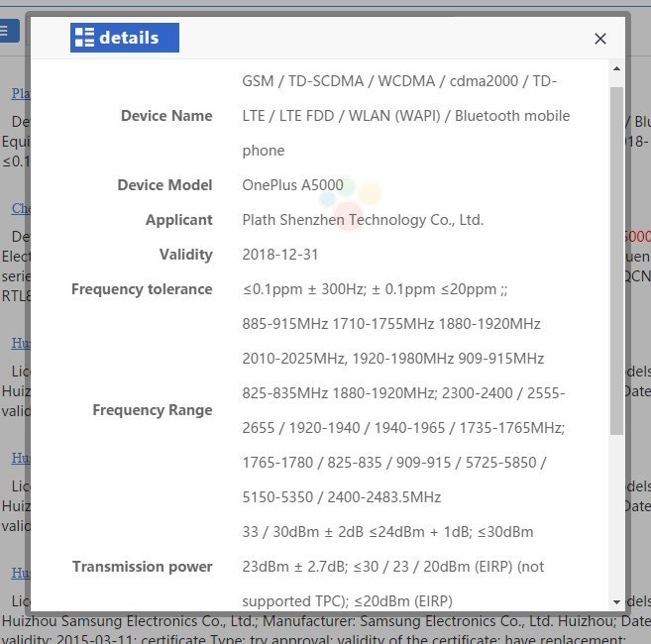Click the '1765-1780 / 825-835' frequency line

tap(394, 463)
